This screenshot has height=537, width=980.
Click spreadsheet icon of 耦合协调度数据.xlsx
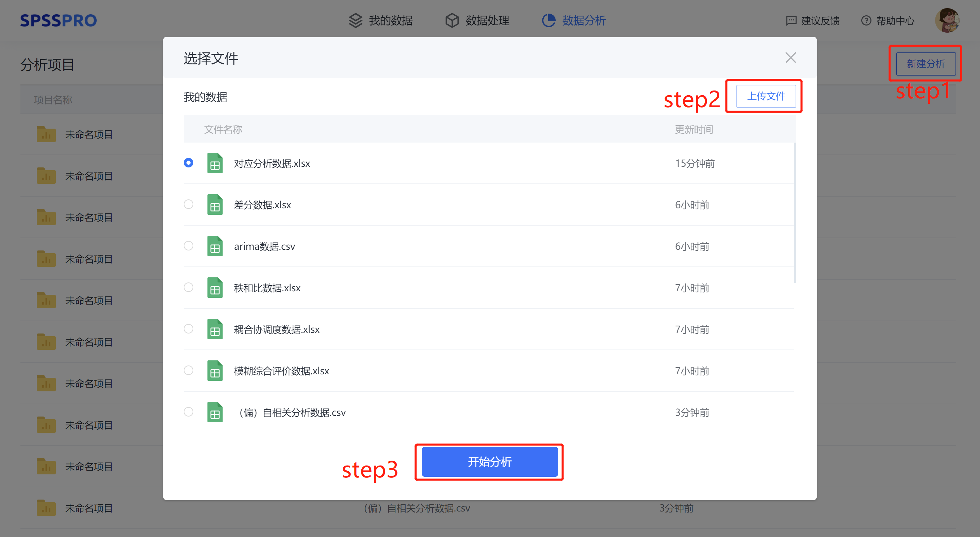tap(215, 329)
